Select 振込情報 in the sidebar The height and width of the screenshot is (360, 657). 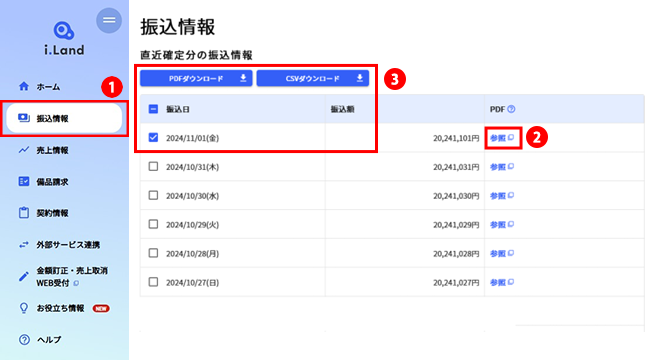64,118
